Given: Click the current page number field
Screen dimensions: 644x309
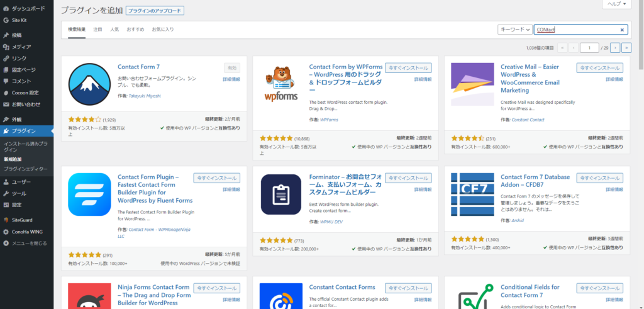Looking at the screenshot, I should pos(589,48).
